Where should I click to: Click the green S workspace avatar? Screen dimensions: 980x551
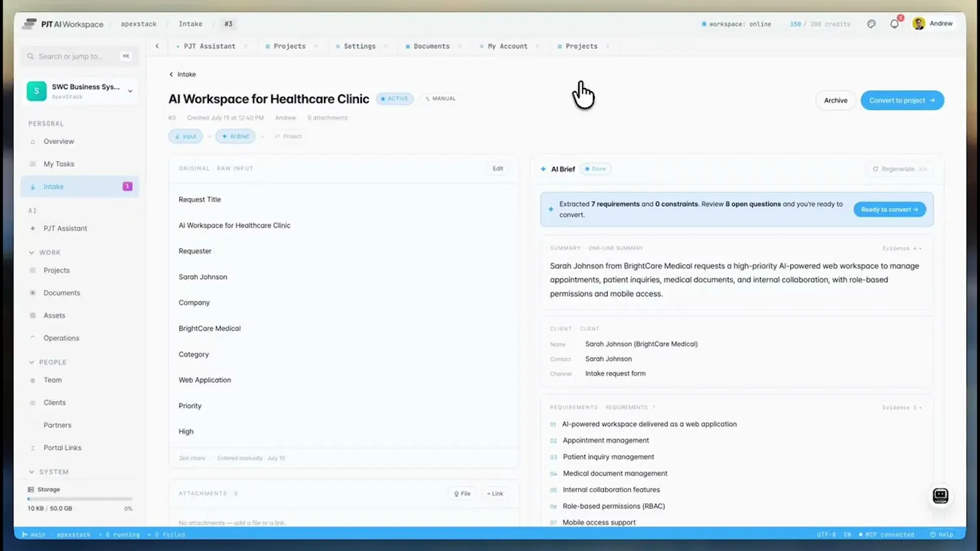tap(37, 91)
